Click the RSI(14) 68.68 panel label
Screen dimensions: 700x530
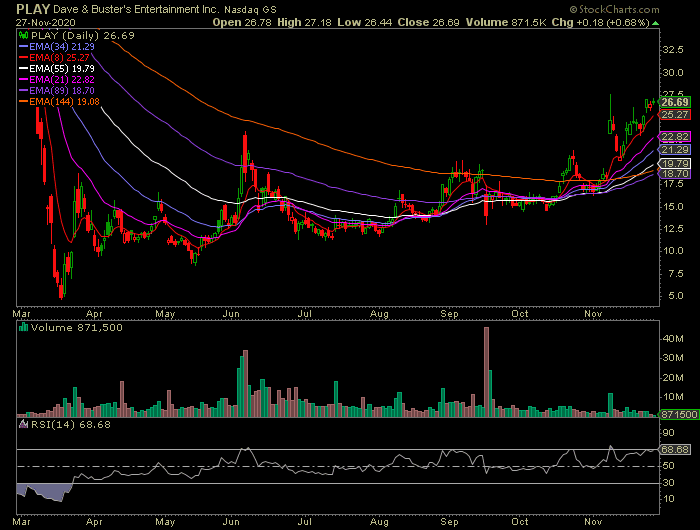71,425
